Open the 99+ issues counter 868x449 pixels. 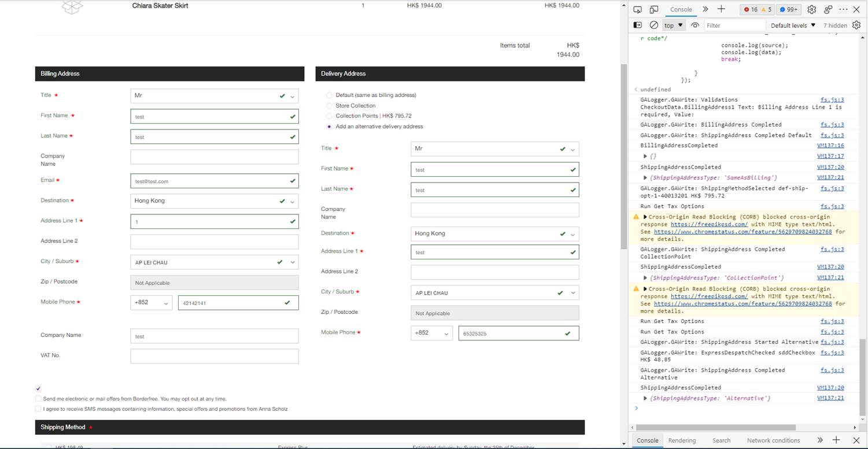click(789, 9)
